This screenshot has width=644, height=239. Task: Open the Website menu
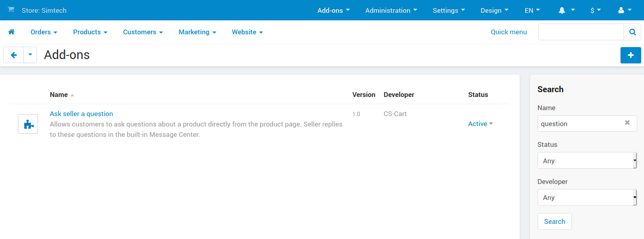pyautogui.click(x=247, y=32)
